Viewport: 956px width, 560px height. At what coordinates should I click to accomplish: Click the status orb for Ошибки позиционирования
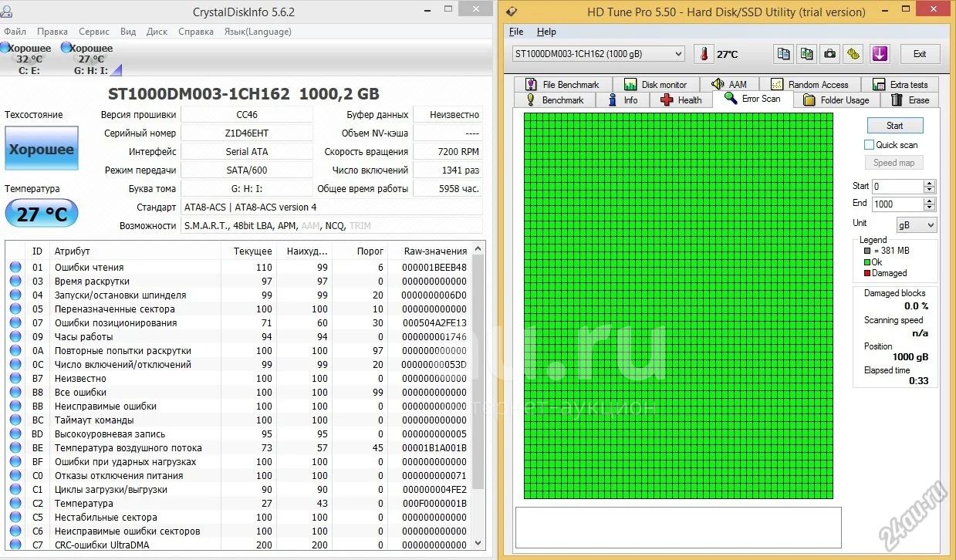(15, 323)
